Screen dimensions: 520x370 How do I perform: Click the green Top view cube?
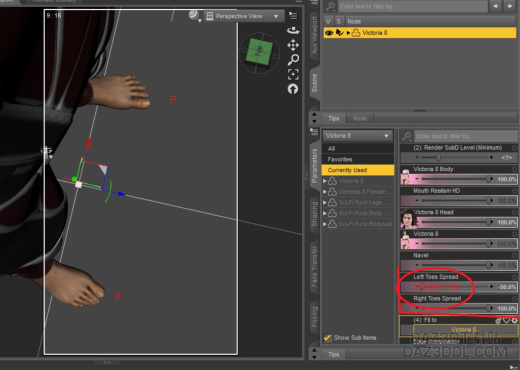pos(259,52)
